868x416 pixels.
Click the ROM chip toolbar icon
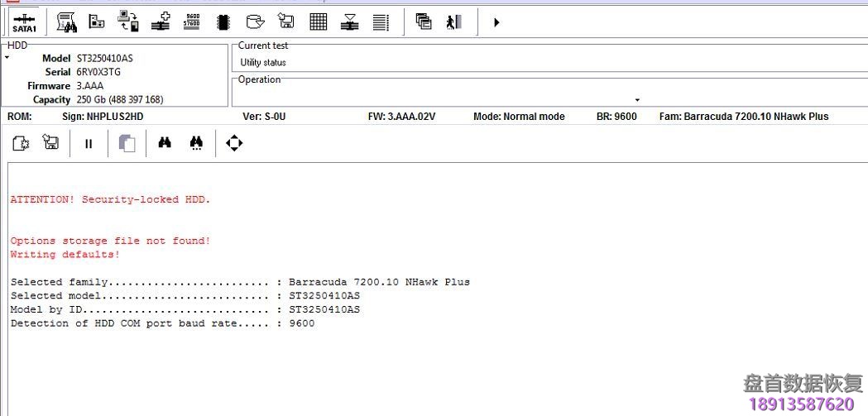(223, 22)
